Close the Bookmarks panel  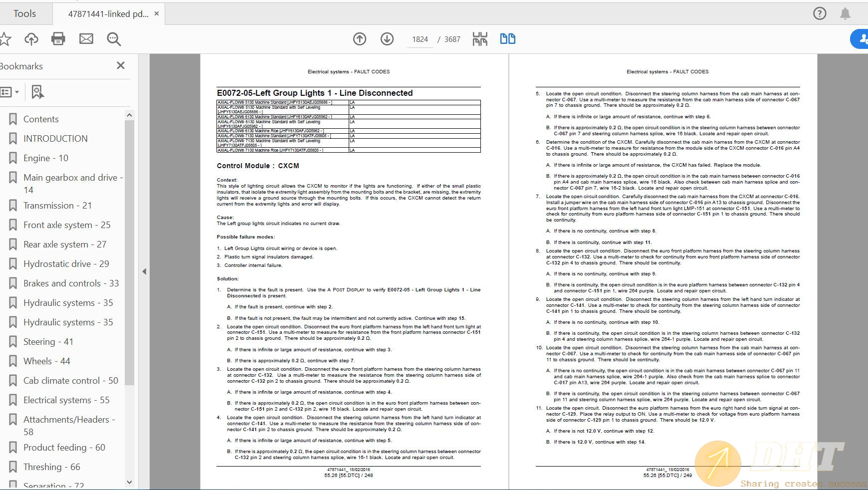coord(120,66)
